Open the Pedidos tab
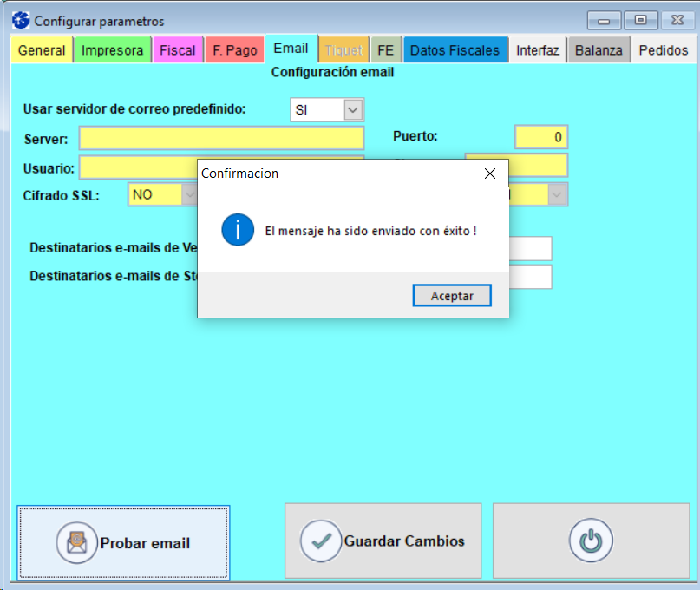 [x=664, y=50]
